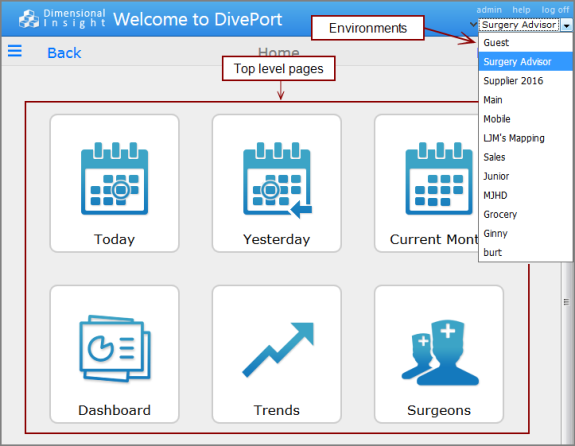This screenshot has height=446, width=575.
Task: Open the Trends arrow chart tile
Action: coord(276,354)
